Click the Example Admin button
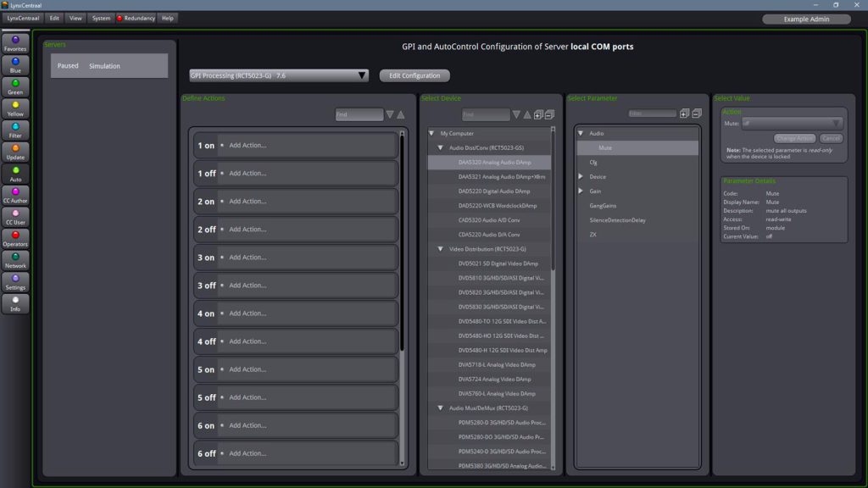Viewport: 868px width, 488px height. click(806, 19)
